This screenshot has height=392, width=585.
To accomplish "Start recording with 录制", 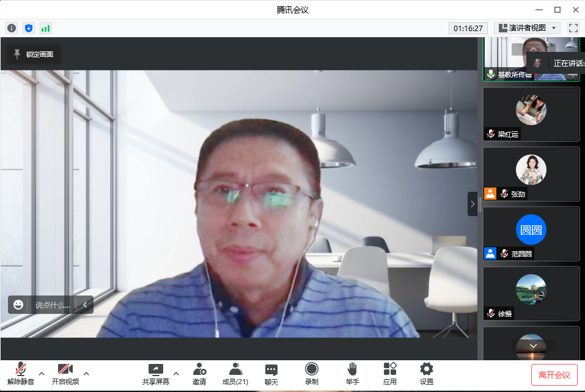I will tap(311, 373).
